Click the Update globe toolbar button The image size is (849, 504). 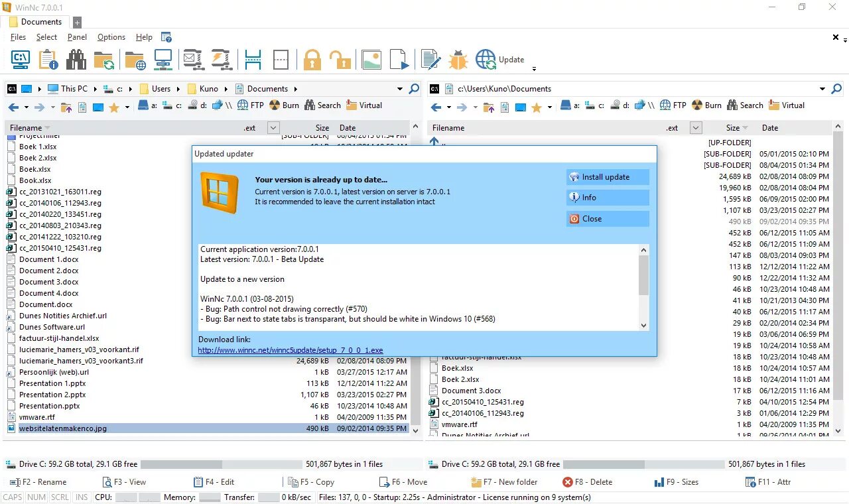(500, 60)
